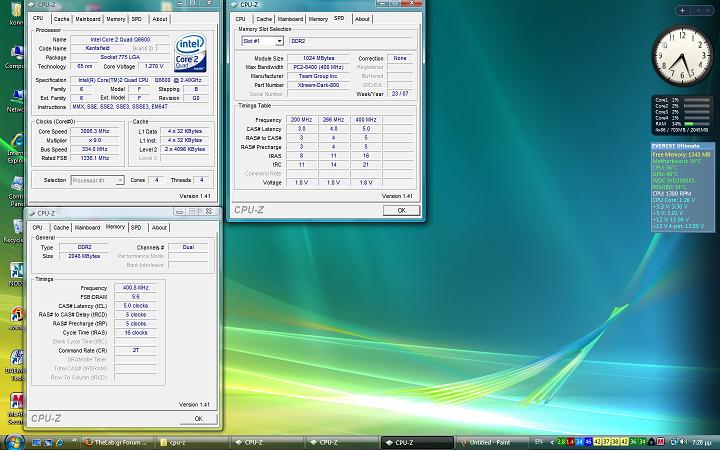Click the Intel Core 2 Quad Q6600 name field
Screen dimensions: 720x450
pyautogui.click(x=120, y=39)
